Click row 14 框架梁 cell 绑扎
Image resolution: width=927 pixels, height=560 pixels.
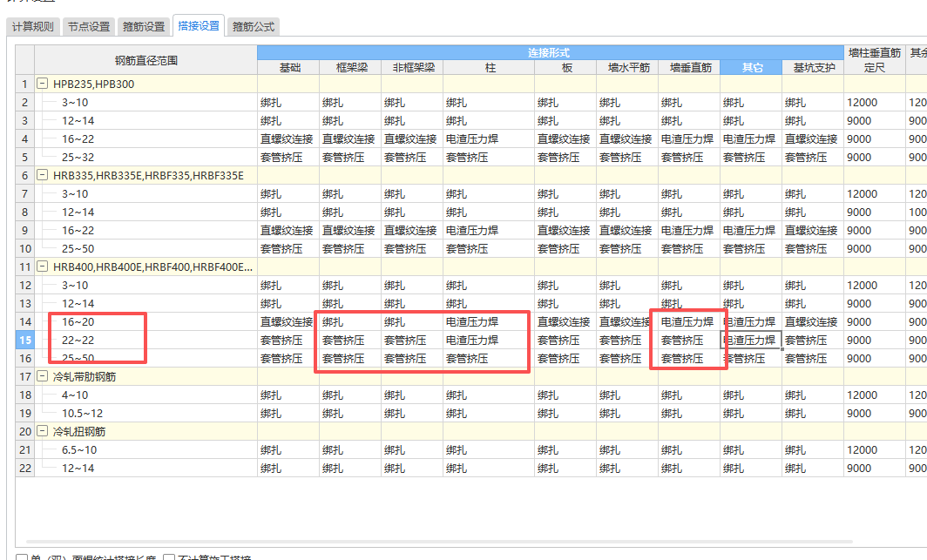(350, 322)
